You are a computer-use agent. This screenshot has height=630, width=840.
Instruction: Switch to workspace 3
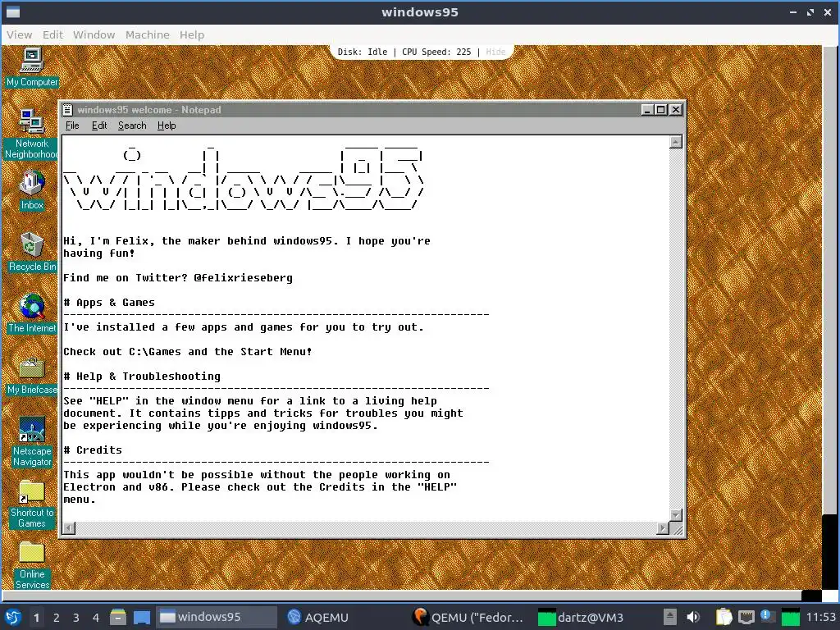76,618
